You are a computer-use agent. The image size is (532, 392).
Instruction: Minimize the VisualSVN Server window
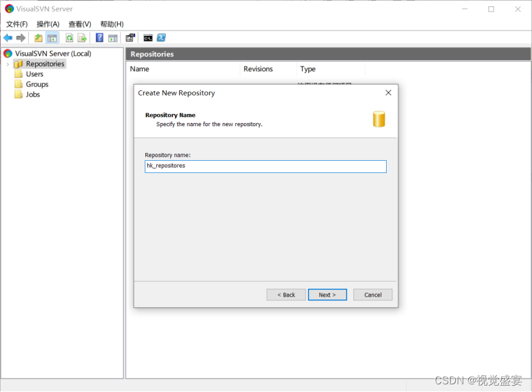point(465,9)
